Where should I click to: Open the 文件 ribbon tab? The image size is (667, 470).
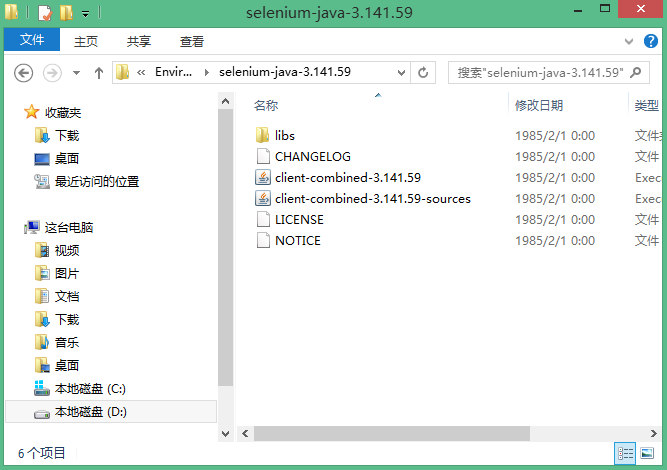[32, 40]
